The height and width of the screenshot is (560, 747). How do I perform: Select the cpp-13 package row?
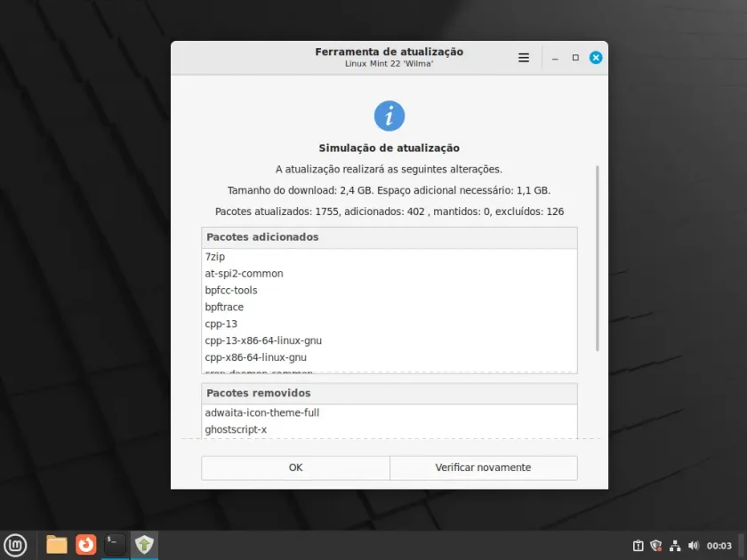pyautogui.click(x=390, y=324)
